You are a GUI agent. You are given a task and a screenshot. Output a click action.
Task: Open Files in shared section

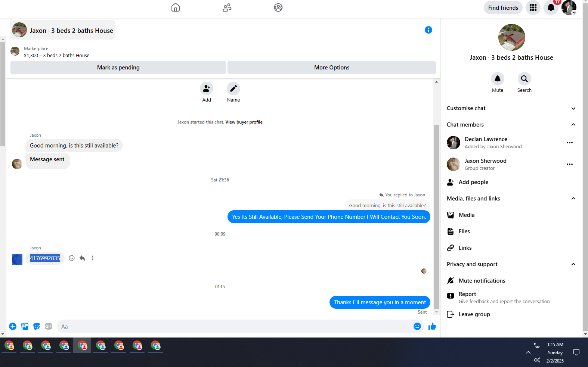[x=464, y=231]
